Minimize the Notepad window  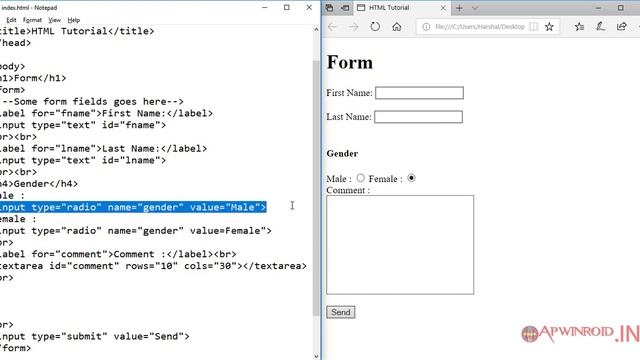(x=264, y=7)
